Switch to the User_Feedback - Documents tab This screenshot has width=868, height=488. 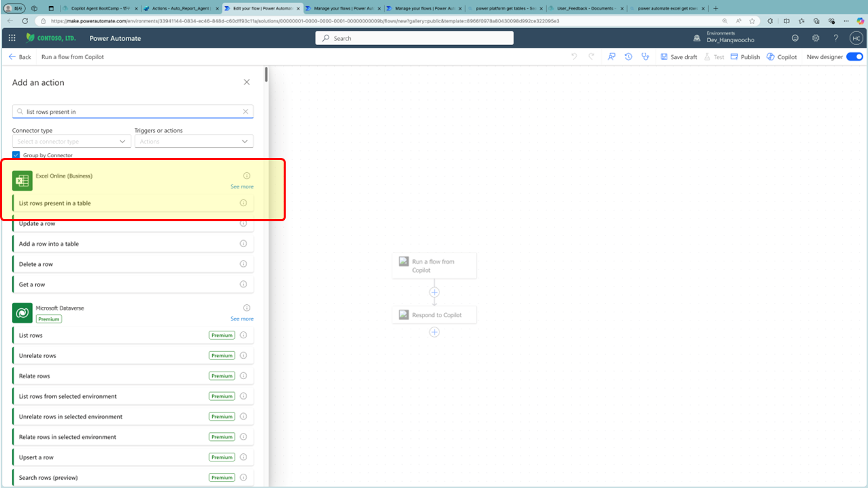tap(586, 8)
